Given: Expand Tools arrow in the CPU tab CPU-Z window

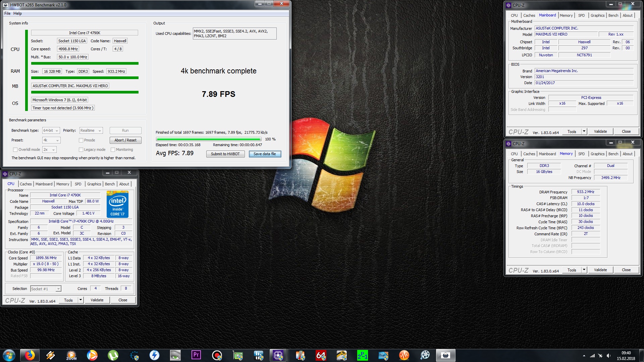Looking at the screenshot, I should [x=80, y=300].
